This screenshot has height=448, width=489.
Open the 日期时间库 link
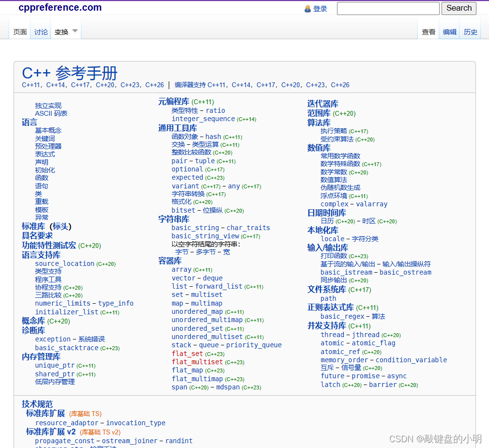click(x=326, y=213)
